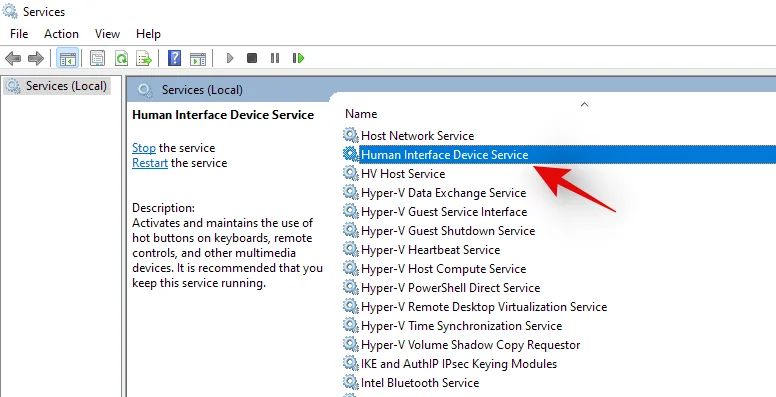Click Stop the service link
This screenshot has width=776, height=397.
(144, 148)
